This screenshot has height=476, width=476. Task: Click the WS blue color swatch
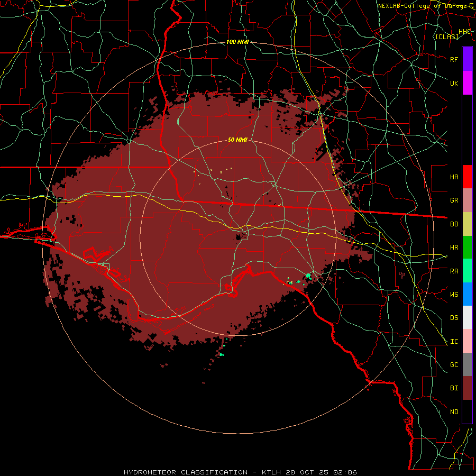[467, 294]
